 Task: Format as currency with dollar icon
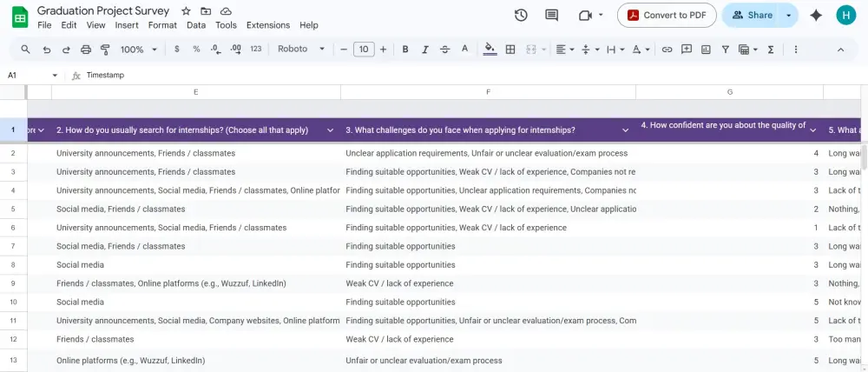(x=176, y=50)
